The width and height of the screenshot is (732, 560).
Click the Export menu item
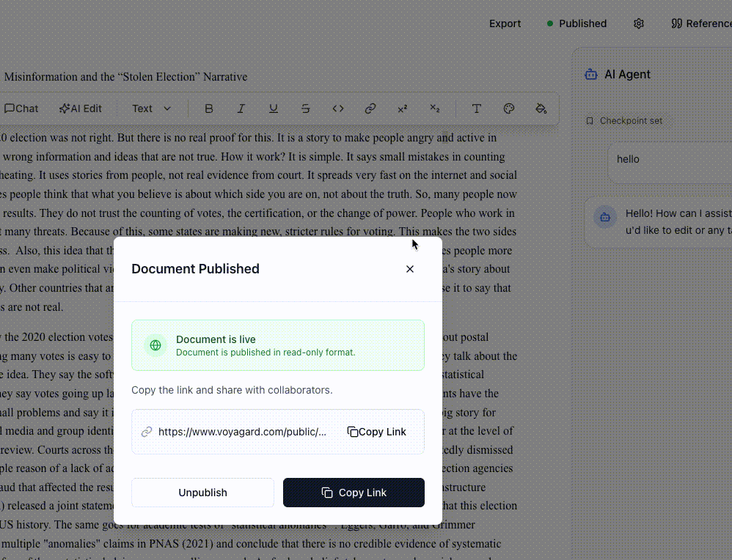[505, 23]
